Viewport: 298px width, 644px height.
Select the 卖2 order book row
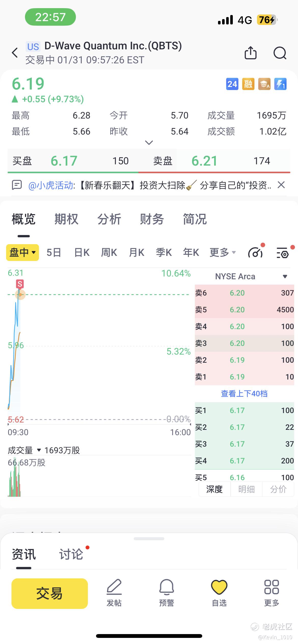point(245,360)
